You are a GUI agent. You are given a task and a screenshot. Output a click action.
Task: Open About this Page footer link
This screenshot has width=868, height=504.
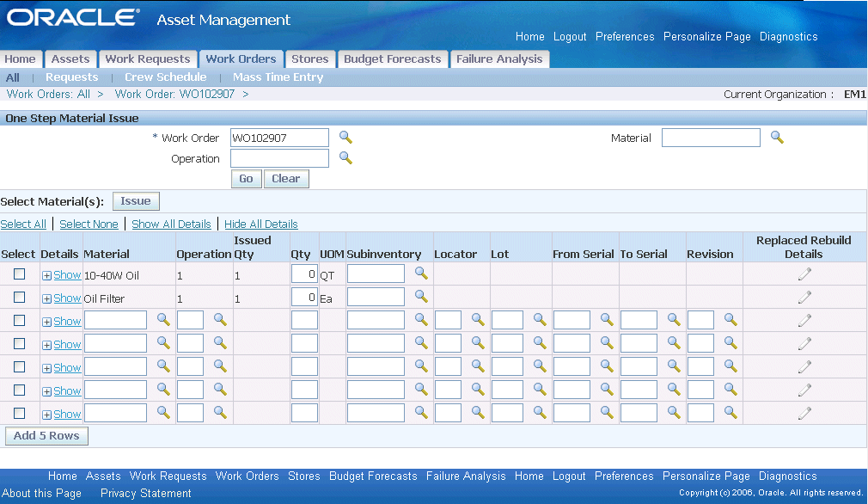[x=41, y=493]
